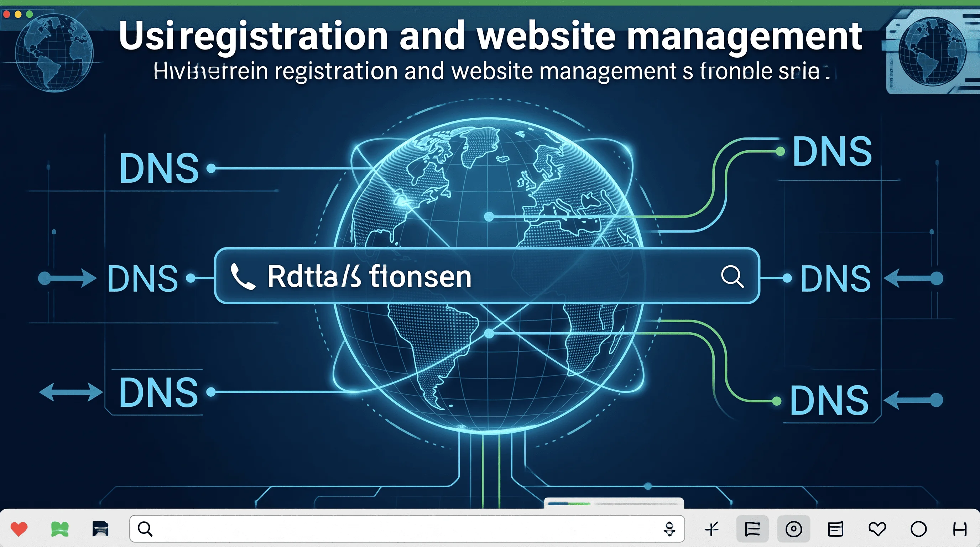Click the H icon at toolbar end
Image resolution: width=980 pixels, height=547 pixels.
tap(959, 529)
